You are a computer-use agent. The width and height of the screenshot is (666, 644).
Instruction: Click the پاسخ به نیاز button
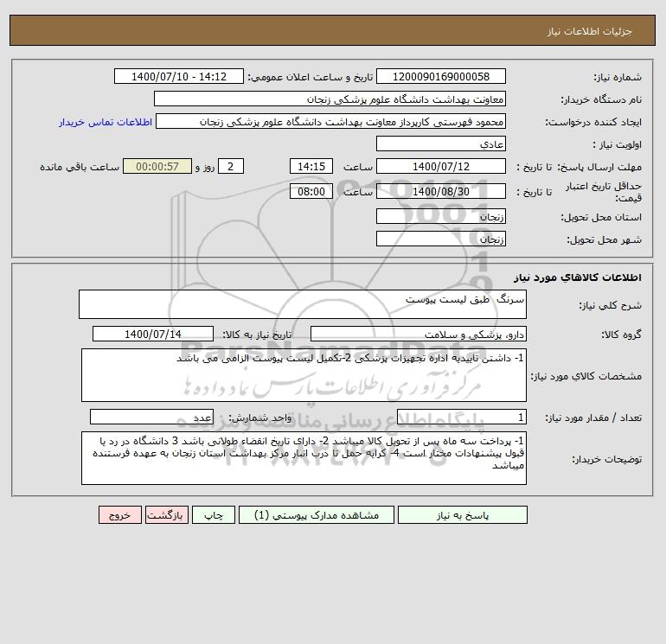pos(462,515)
